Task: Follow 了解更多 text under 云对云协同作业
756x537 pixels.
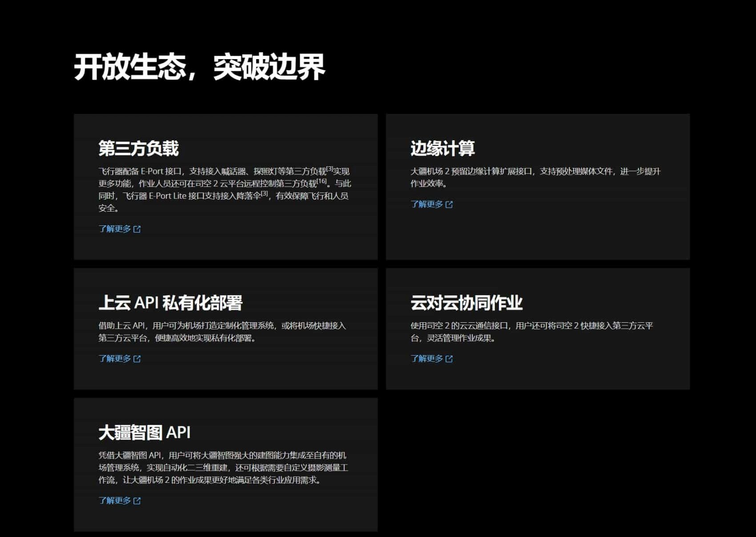Action: pyautogui.click(x=426, y=359)
